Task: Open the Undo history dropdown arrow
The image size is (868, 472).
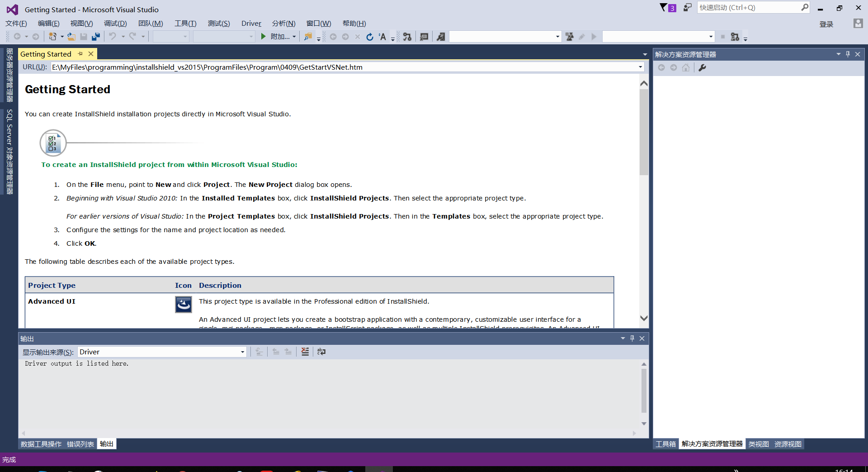Action: (x=123, y=37)
